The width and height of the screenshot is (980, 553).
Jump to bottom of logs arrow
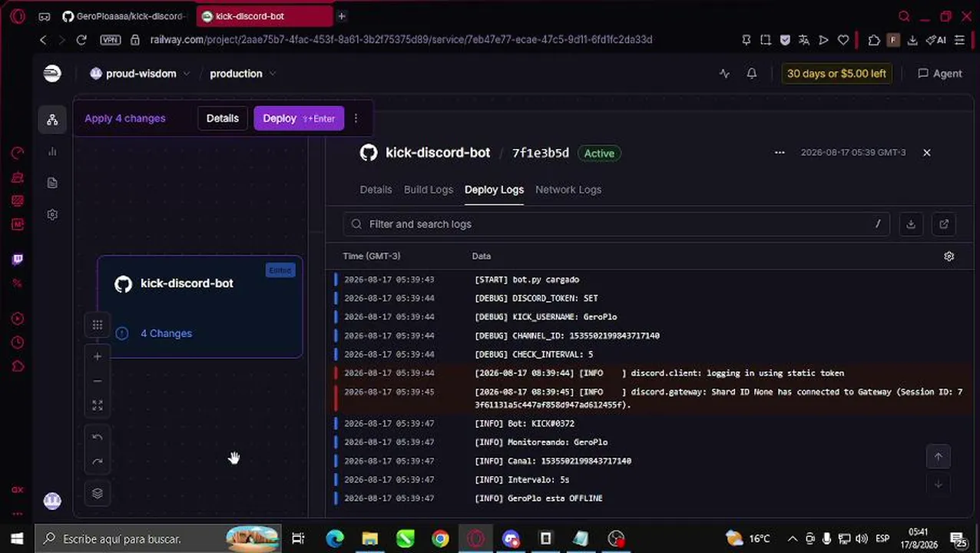[938, 485]
